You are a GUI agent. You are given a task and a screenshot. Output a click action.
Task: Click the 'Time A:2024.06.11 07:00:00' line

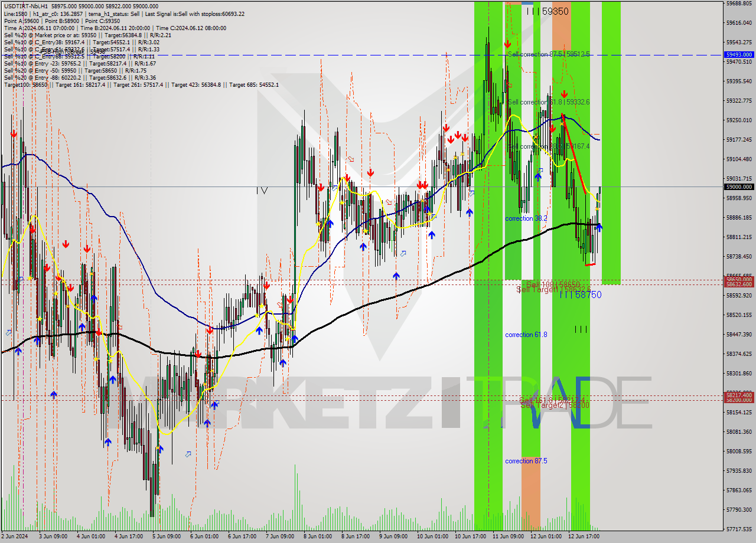[x=40, y=28]
